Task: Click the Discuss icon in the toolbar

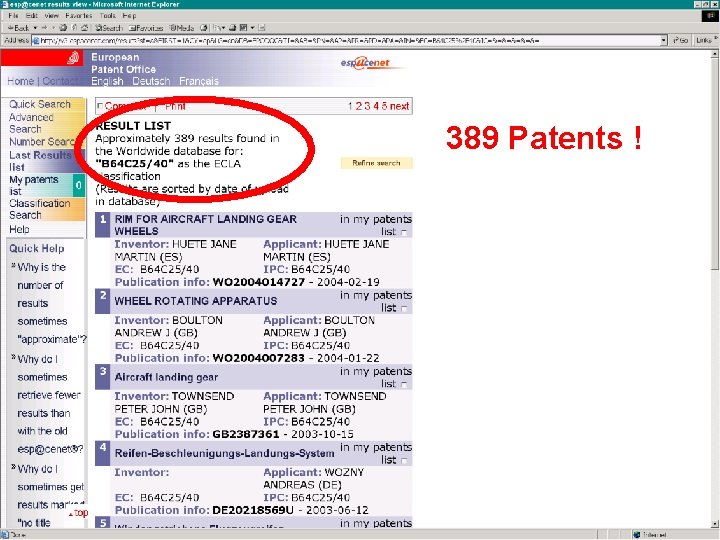Action: click(261, 28)
